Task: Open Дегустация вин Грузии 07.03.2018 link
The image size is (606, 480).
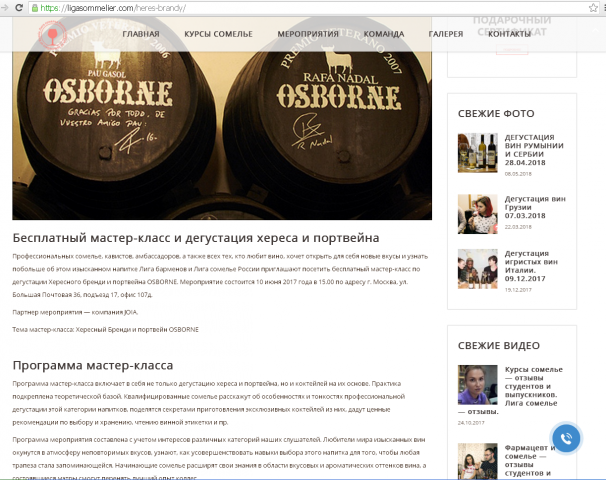Action: 535,207
